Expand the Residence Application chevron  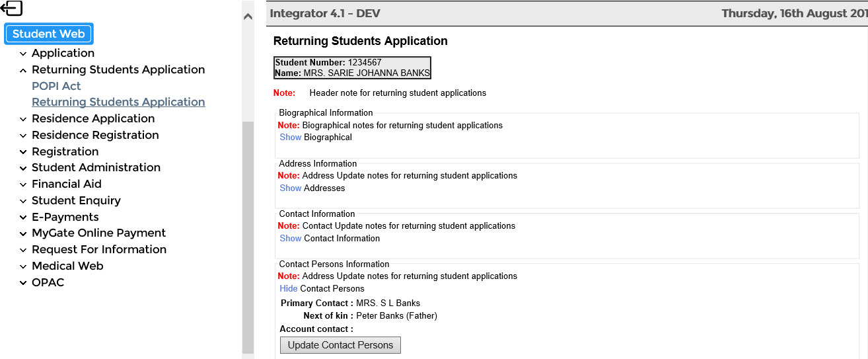(x=23, y=119)
